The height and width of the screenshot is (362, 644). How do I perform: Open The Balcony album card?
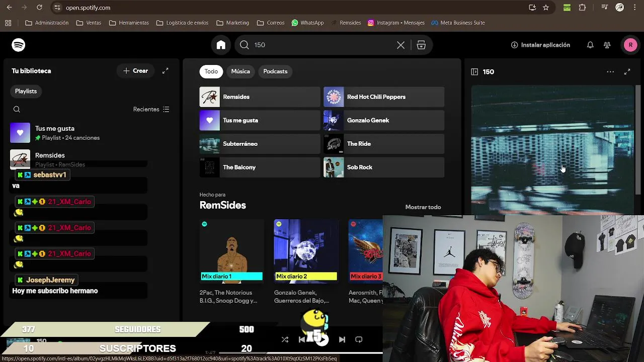point(260,167)
